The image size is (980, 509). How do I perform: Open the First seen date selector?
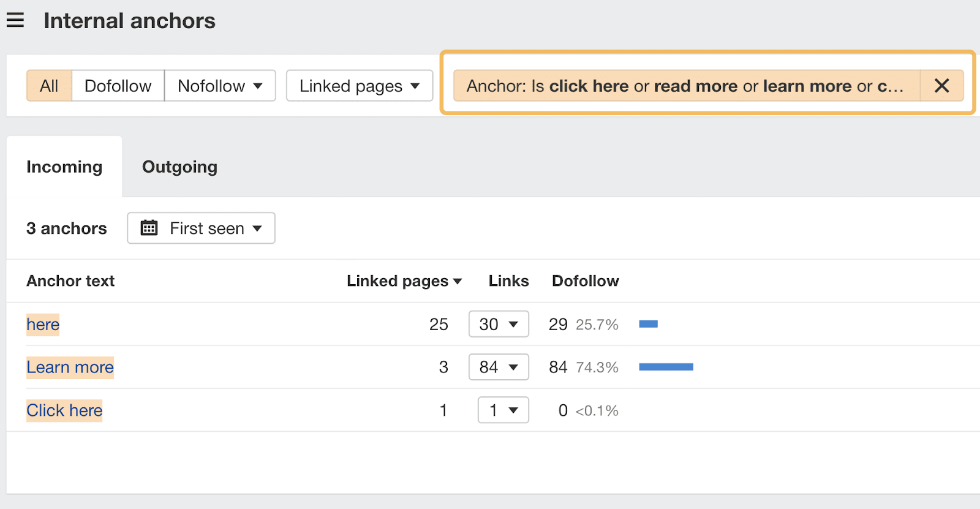tap(201, 228)
